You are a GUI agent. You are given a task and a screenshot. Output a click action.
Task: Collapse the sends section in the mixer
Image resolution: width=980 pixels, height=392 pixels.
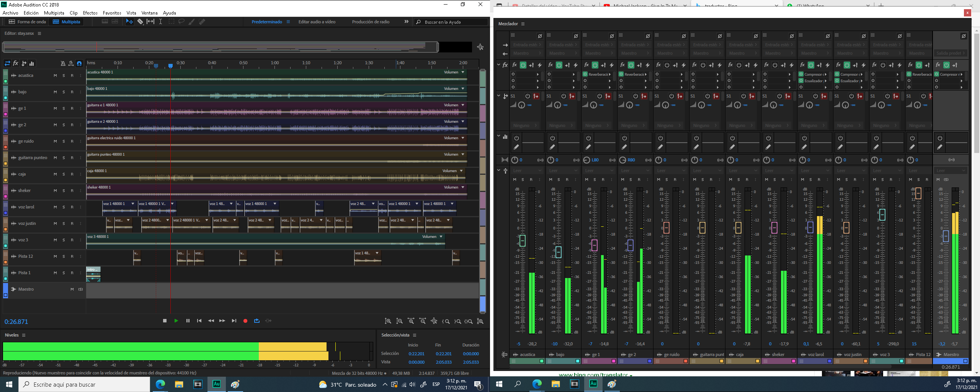point(499,96)
